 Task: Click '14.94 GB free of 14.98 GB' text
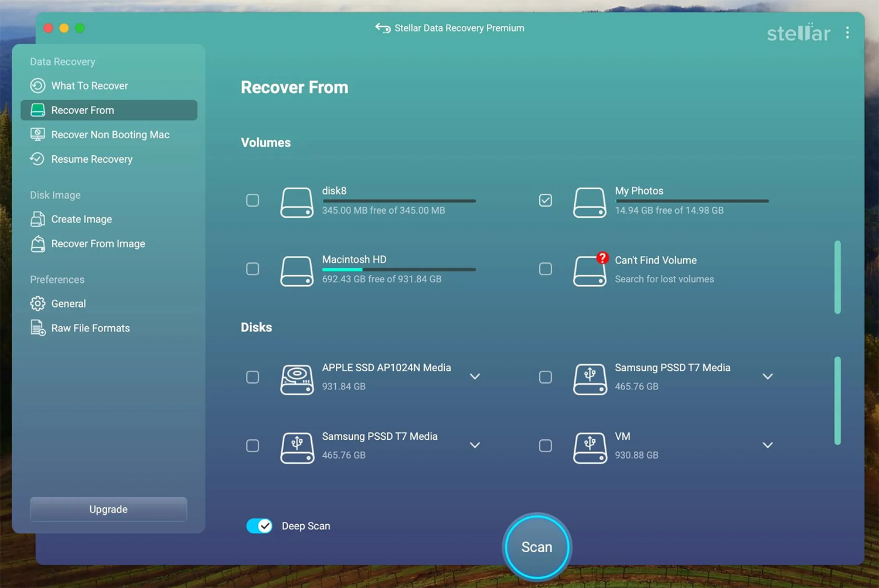[669, 210]
